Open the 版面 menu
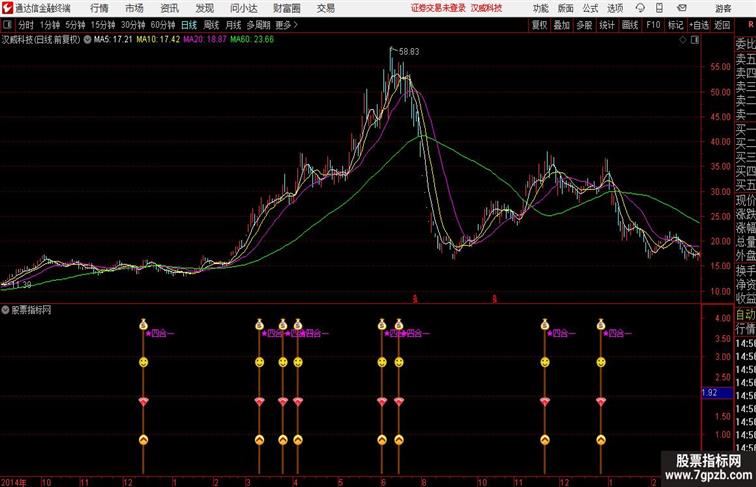The height and width of the screenshot is (487, 756). [x=566, y=8]
